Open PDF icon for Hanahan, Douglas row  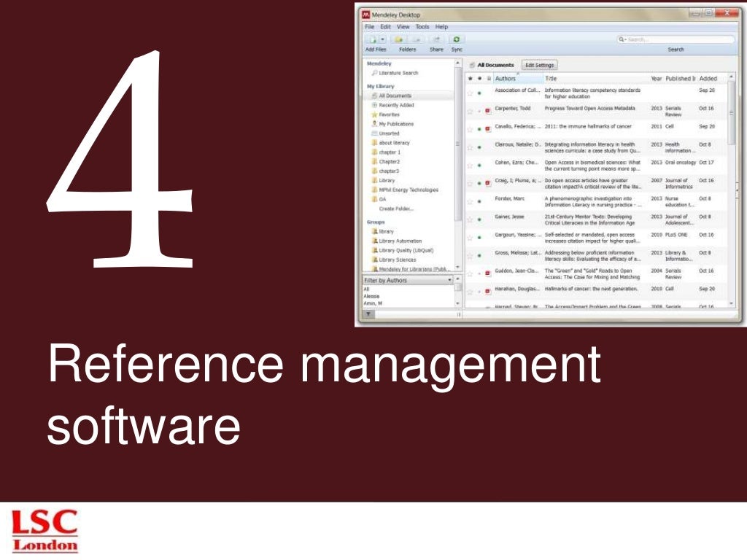488,292
